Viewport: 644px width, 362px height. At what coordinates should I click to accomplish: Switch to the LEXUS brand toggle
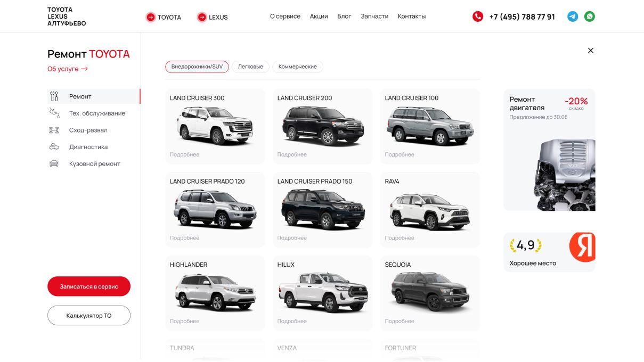pyautogui.click(x=213, y=17)
